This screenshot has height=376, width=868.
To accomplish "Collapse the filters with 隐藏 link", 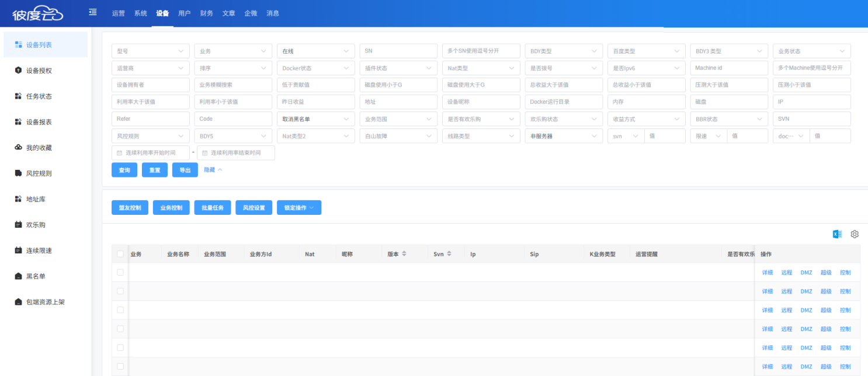I will 213,170.
